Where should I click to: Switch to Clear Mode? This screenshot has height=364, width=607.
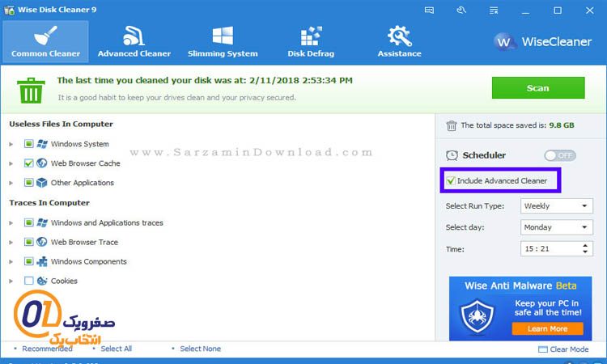(563, 349)
